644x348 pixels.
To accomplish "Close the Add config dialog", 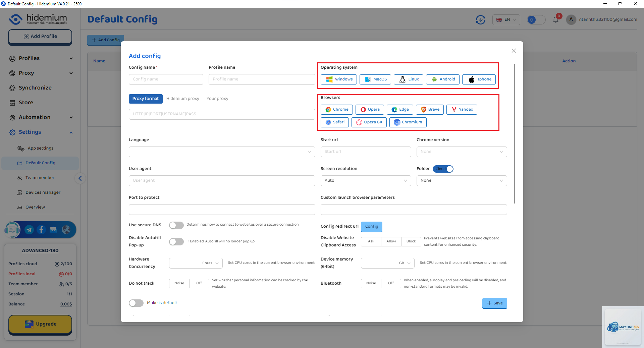I will click(x=514, y=51).
